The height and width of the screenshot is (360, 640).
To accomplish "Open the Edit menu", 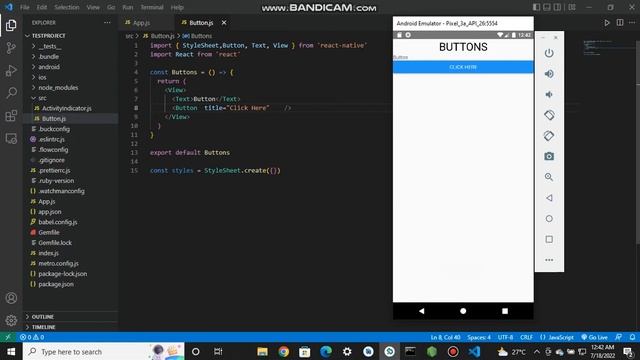I will [42, 7].
